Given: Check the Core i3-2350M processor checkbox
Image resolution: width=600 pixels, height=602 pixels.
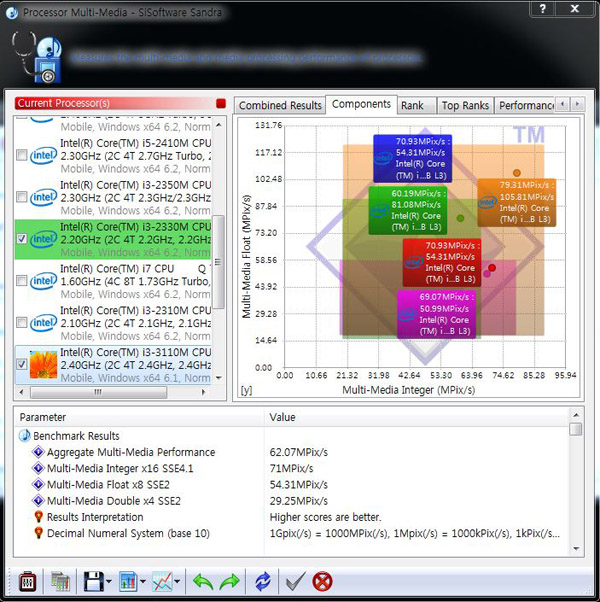Looking at the screenshot, I should tap(22, 197).
